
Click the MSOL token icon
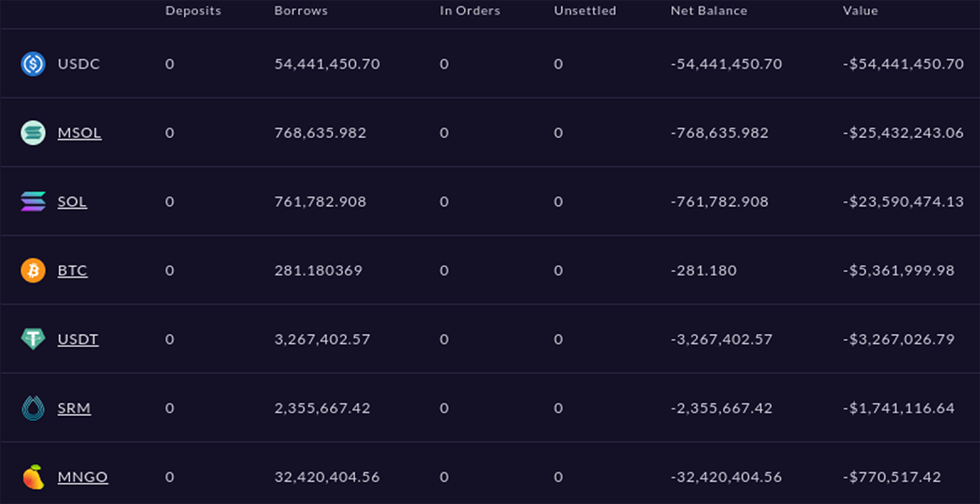tap(33, 132)
